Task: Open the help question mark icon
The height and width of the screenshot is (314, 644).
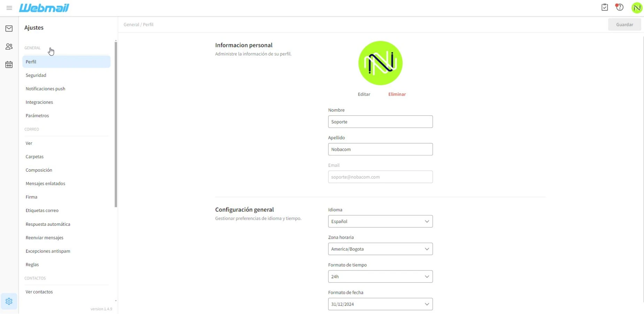Action: click(620, 7)
